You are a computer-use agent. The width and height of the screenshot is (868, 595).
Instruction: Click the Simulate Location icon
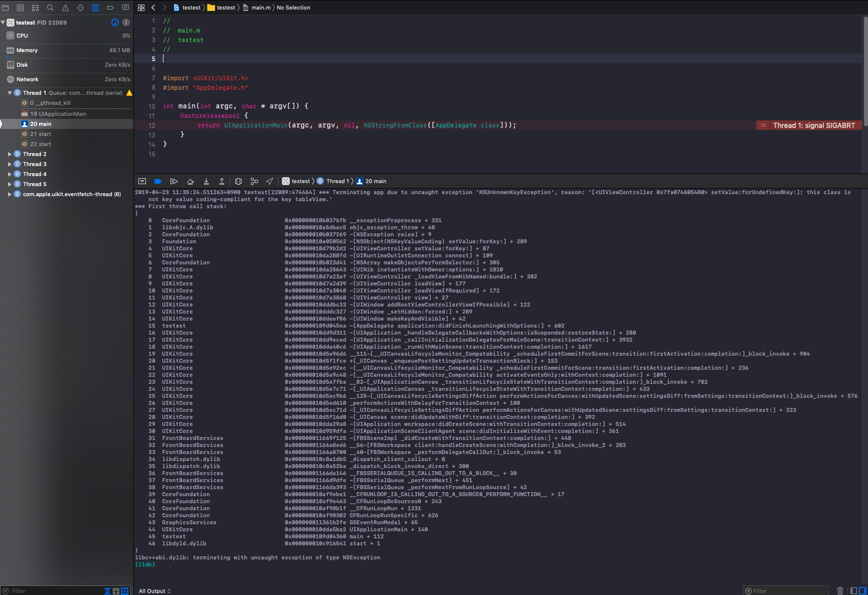pyautogui.click(x=270, y=181)
